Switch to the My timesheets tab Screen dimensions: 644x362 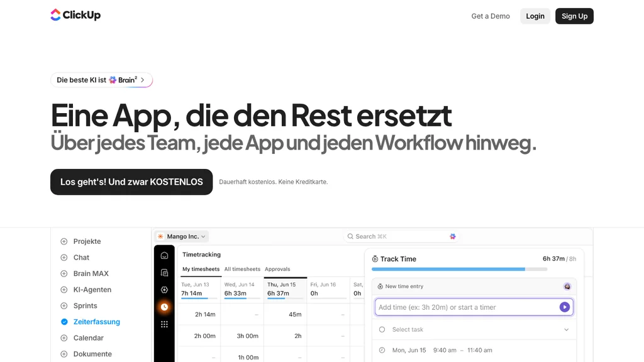(x=201, y=269)
